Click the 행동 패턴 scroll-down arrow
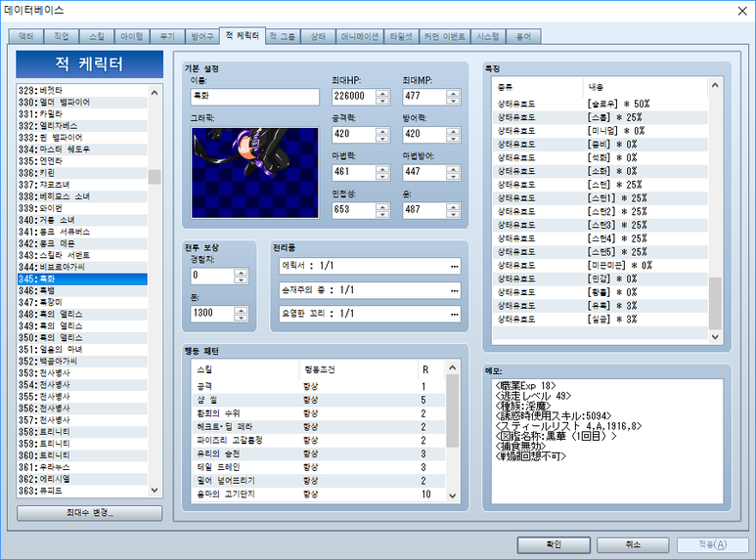The image size is (756, 560). (452, 495)
